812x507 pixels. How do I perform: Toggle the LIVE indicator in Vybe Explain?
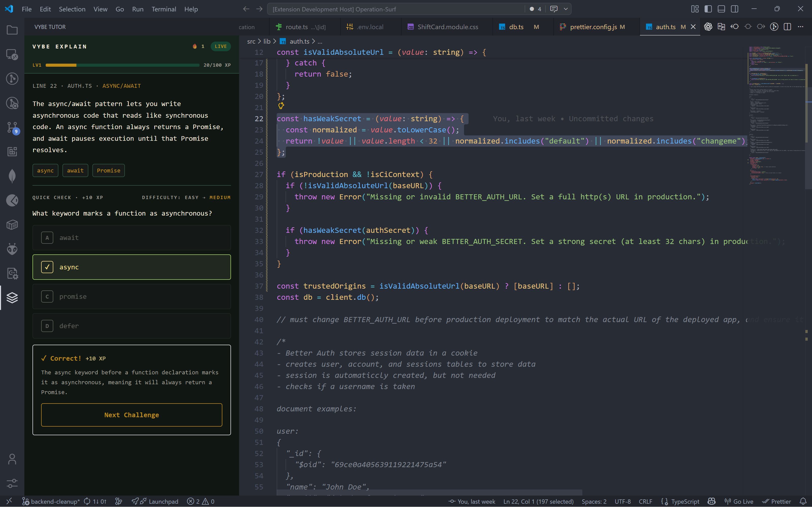(220, 46)
